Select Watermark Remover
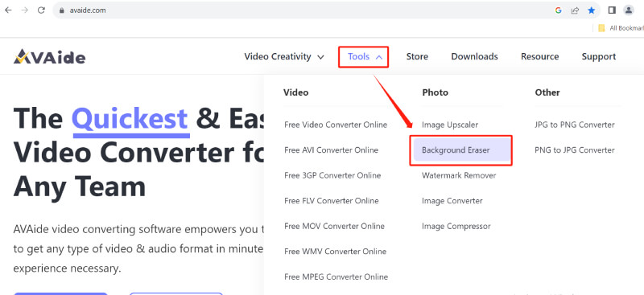 pyautogui.click(x=459, y=175)
